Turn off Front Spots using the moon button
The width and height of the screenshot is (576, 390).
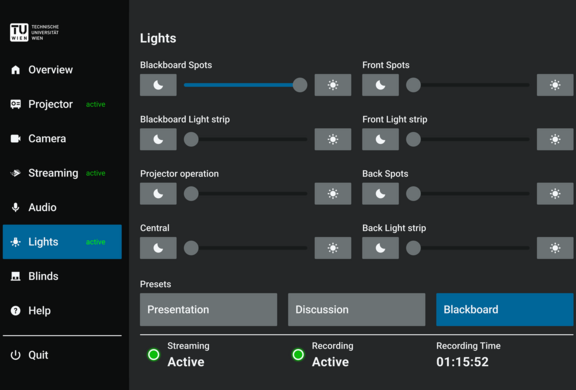click(380, 85)
